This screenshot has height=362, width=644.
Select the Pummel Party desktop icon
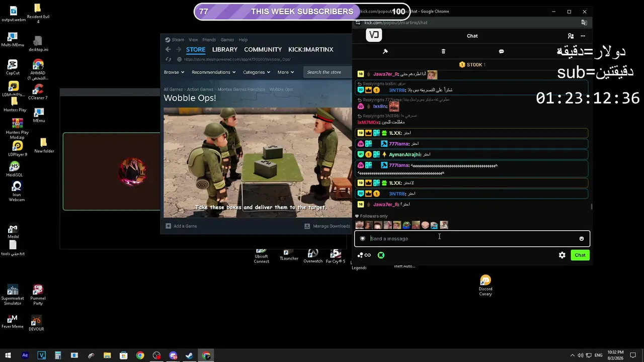tap(38, 295)
